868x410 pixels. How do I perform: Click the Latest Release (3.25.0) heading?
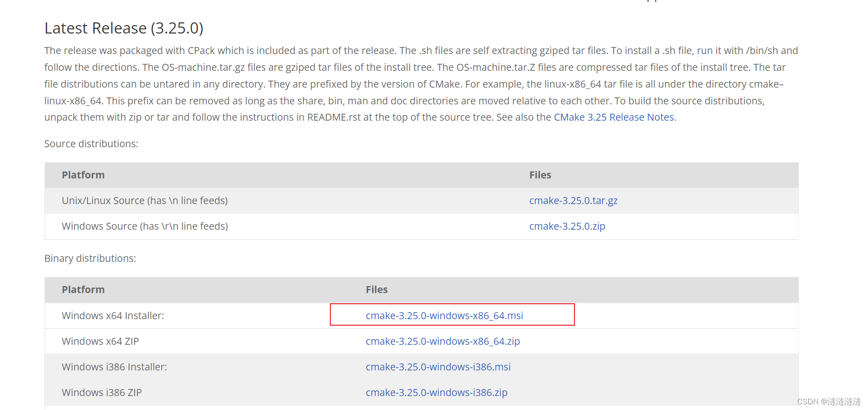click(124, 28)
